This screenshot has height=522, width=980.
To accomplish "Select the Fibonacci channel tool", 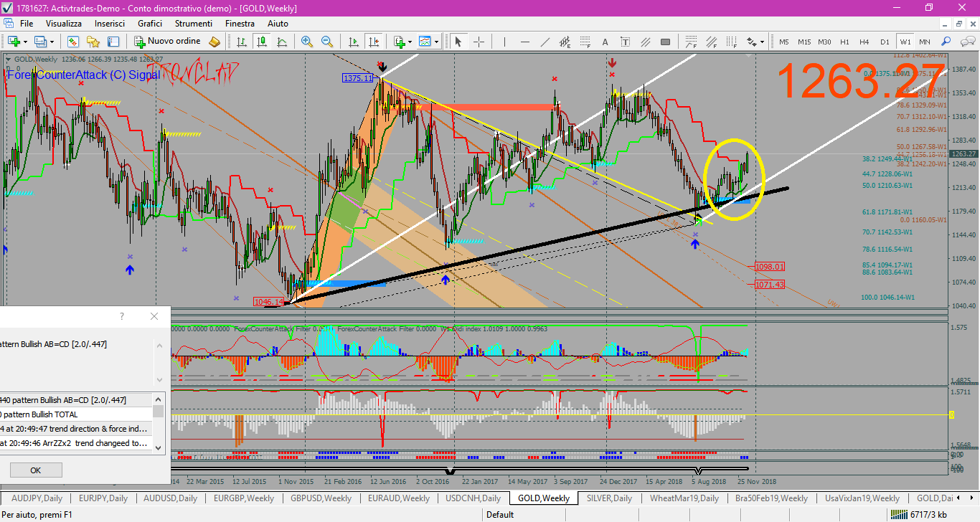I will tap(710, 42).
